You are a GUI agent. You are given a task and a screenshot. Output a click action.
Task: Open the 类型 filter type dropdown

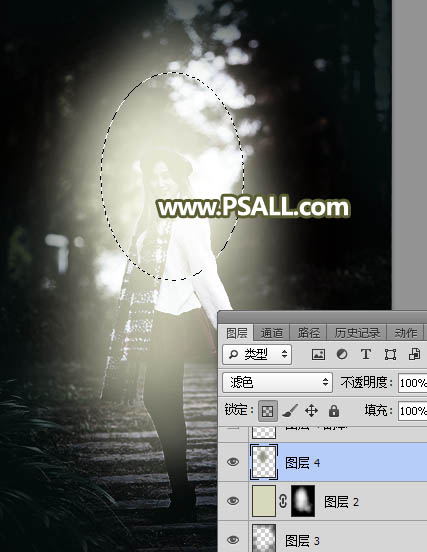tap(257, 354)
